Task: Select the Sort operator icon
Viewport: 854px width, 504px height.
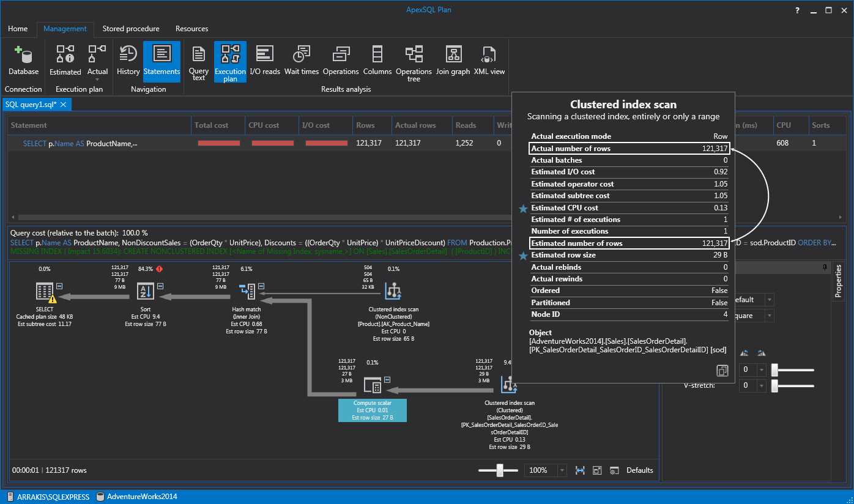Action: 146,291
